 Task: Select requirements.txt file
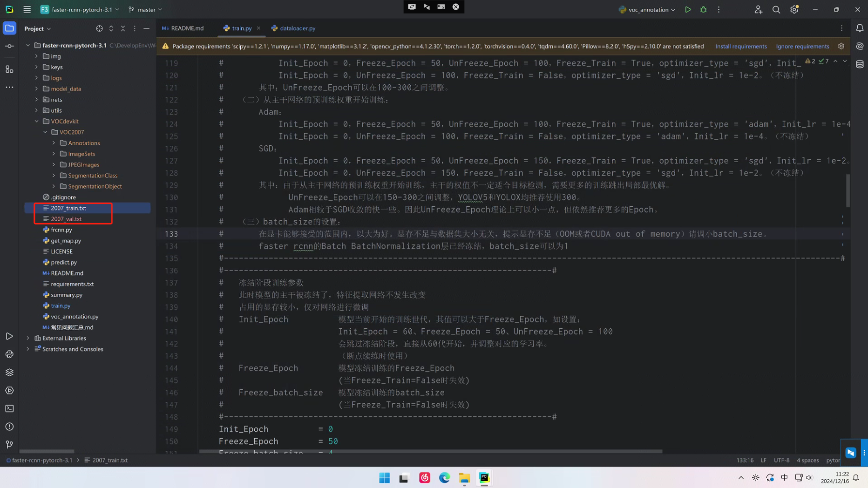[x=72, y=284]
